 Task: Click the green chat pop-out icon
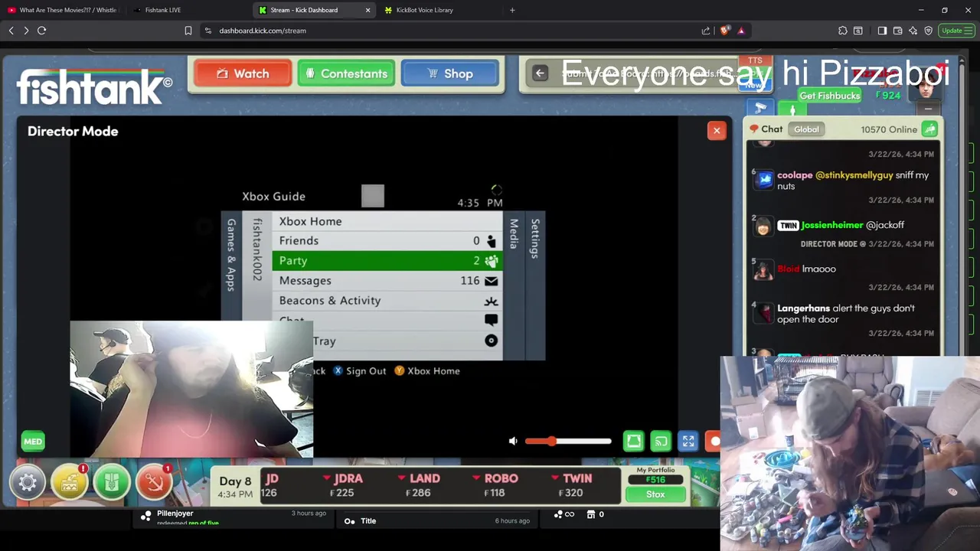[929, 129]
